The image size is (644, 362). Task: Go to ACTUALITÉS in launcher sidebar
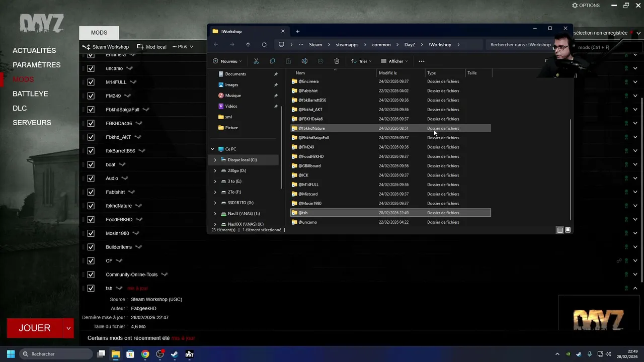pyautogui.click(x=34, y=51)
